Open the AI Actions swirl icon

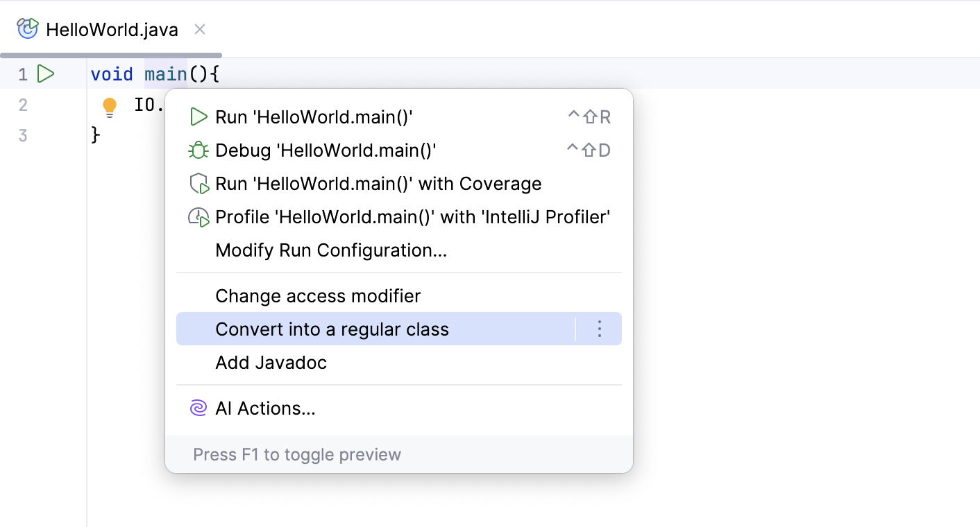[x=198, y=408]
